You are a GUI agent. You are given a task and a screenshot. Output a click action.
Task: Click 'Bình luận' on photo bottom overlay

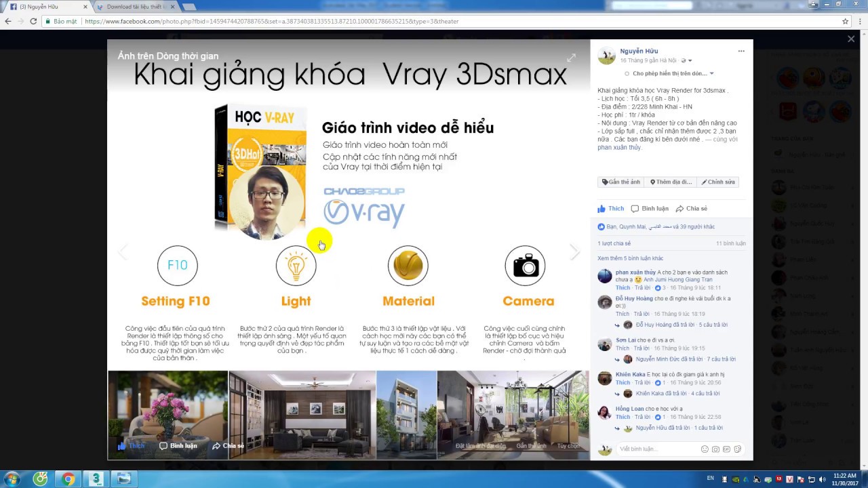[178, 446]
